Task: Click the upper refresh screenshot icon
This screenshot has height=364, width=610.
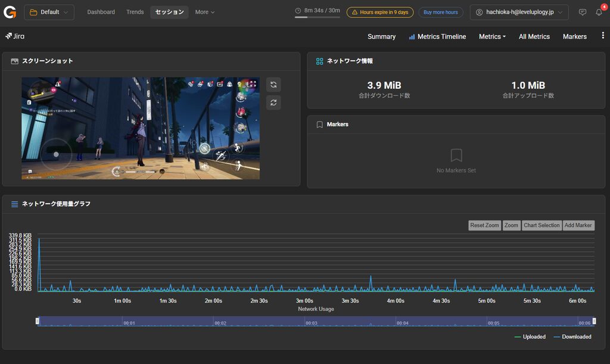Action: pyautogui.click(x=273, y=85)
